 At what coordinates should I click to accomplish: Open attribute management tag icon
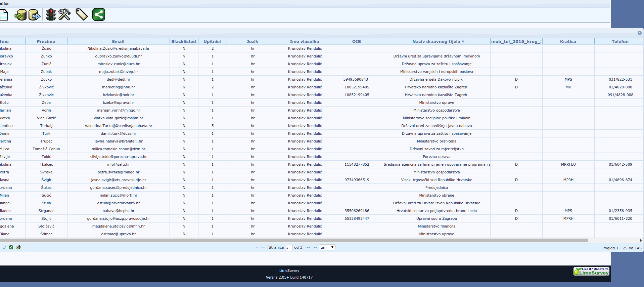[81, 15]
